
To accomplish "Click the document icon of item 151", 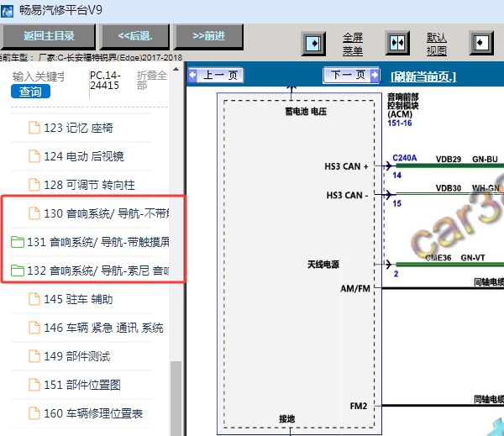I will (x=34, y=385).
